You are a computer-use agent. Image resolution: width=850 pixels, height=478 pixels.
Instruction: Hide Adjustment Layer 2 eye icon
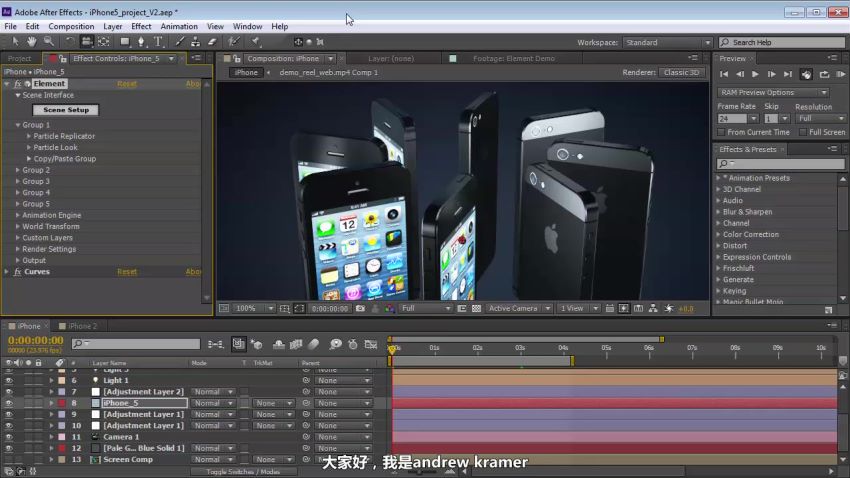click(9, 392)
